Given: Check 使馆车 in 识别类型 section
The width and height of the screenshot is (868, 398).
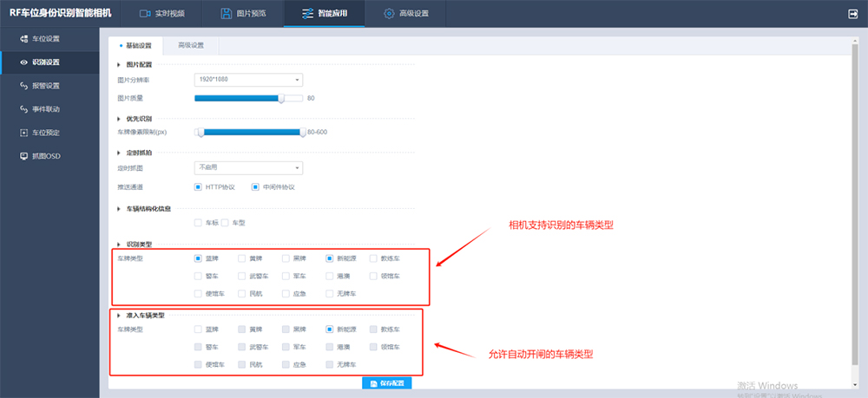Looking at the screenshot, I should click(x=198, y=294).
